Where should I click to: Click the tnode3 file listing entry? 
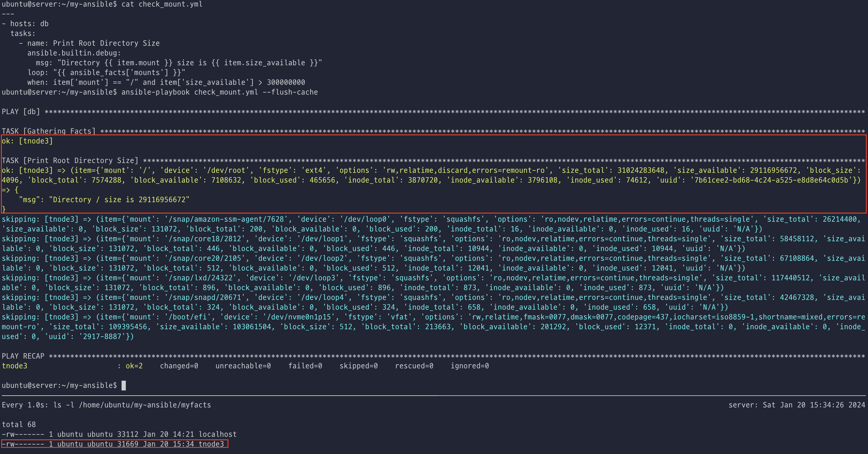[115, 444]
